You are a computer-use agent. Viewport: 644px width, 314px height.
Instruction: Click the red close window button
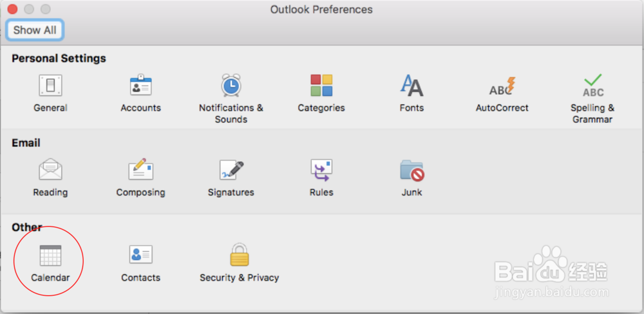pos(12,10)
